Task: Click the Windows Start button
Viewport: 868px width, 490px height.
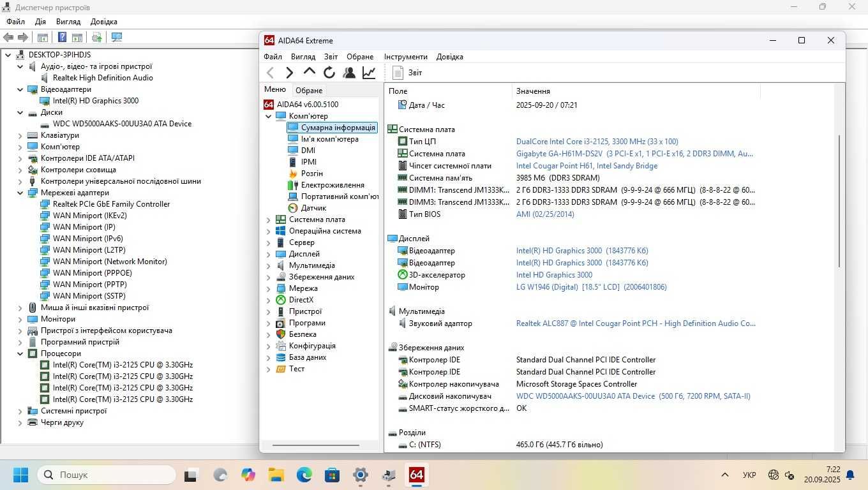Action: coord(20,475)
